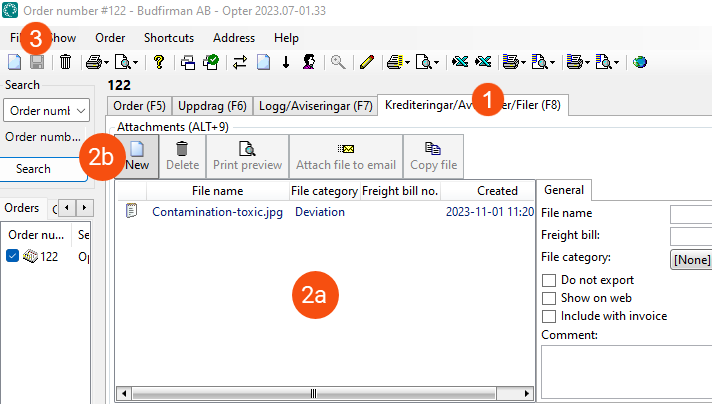Click the magnifying glass zoom icon in toolbar
The height and width of the screenshot is (404, 712).
tap(338, 62)
